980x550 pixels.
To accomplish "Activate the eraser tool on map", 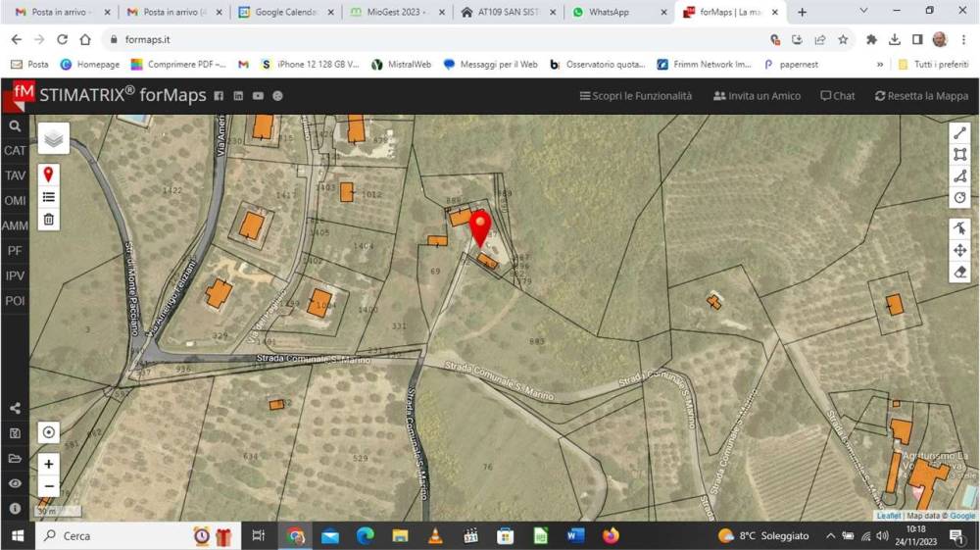I will 959,273.
